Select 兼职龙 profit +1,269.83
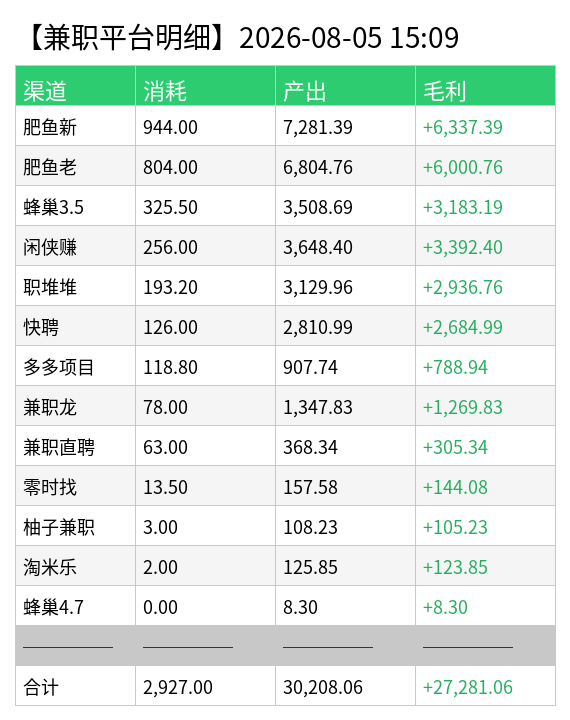 click(x=463, y=407)
